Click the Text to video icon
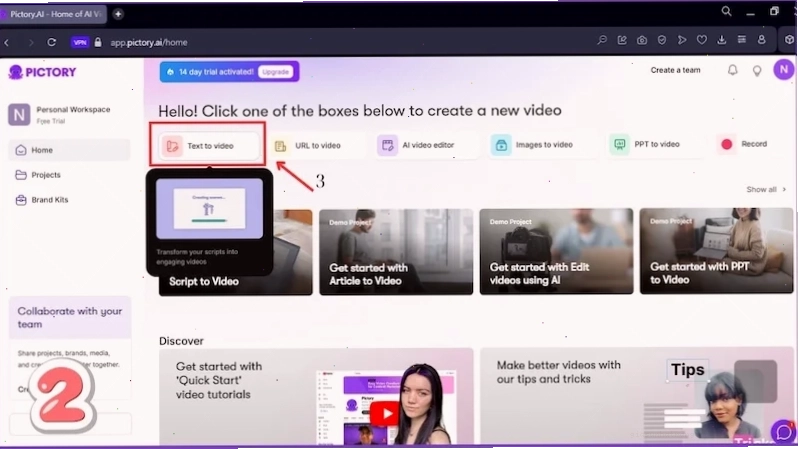The height and width of the screenshot is (451, 798). click(x=172, y=147)
